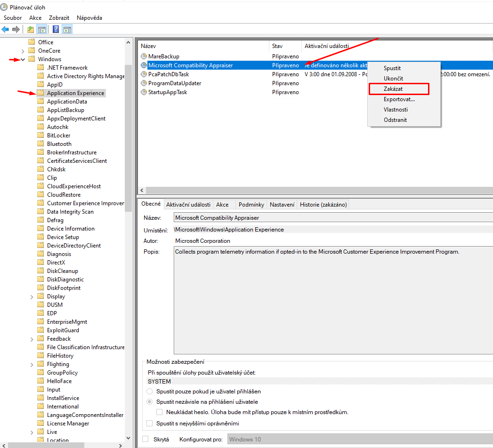Open the Help toolbar icon
The width and height of the screenshot is (493, 448).
56,30
